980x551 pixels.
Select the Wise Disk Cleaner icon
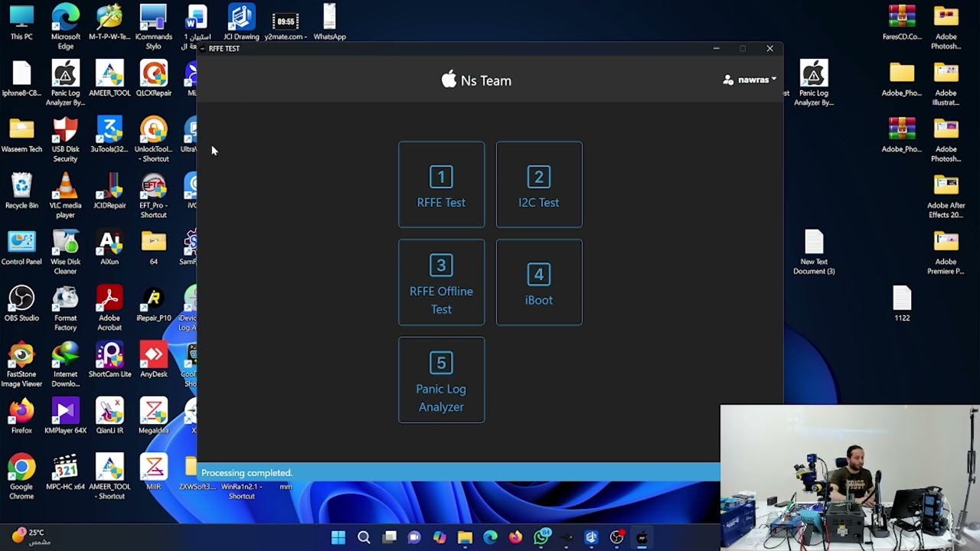tap(65, 252)
